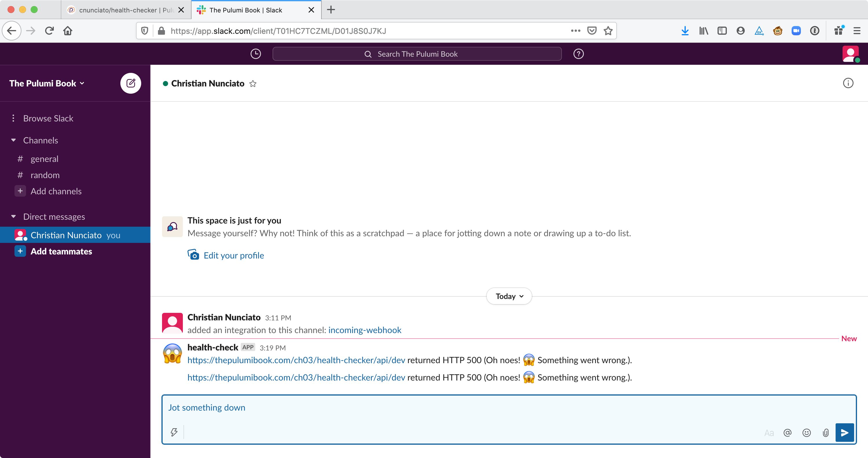
Task: Save page to Pocket
Action: [592, 31]
